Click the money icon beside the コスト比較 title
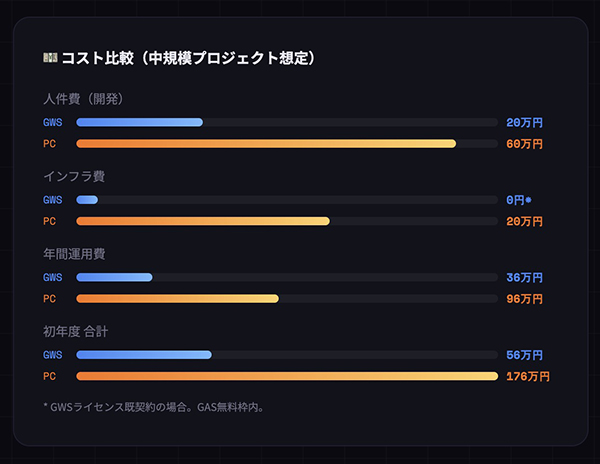This screenshot has height=464, width=600. coord(50,59)
